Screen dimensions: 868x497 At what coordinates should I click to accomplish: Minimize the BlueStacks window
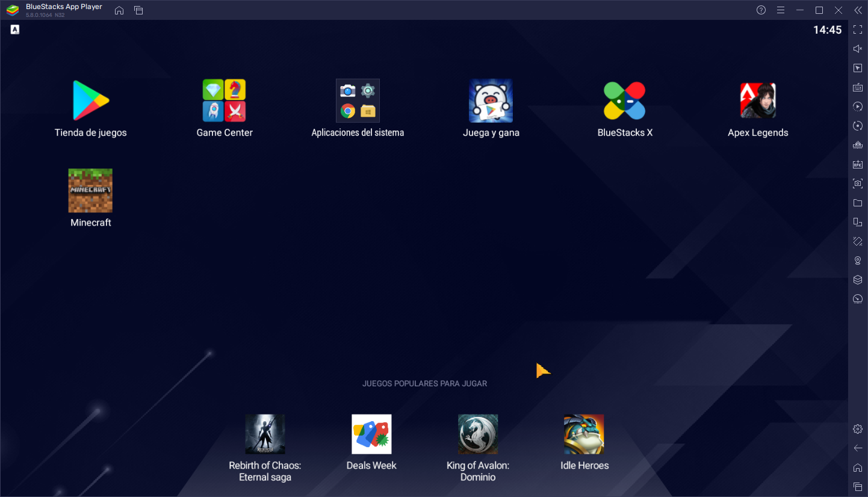tap(800, 10)
